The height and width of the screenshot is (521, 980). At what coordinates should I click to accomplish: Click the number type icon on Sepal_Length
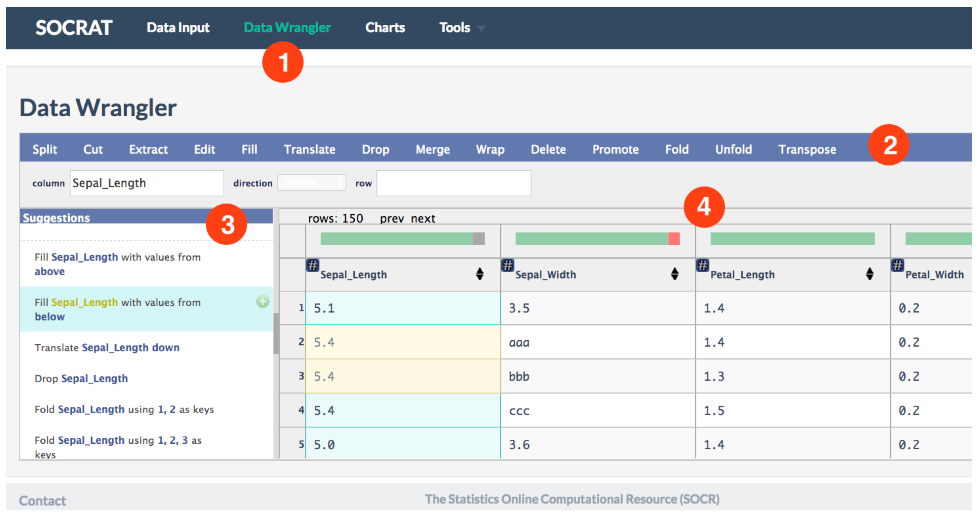click(x=313, y=265)
